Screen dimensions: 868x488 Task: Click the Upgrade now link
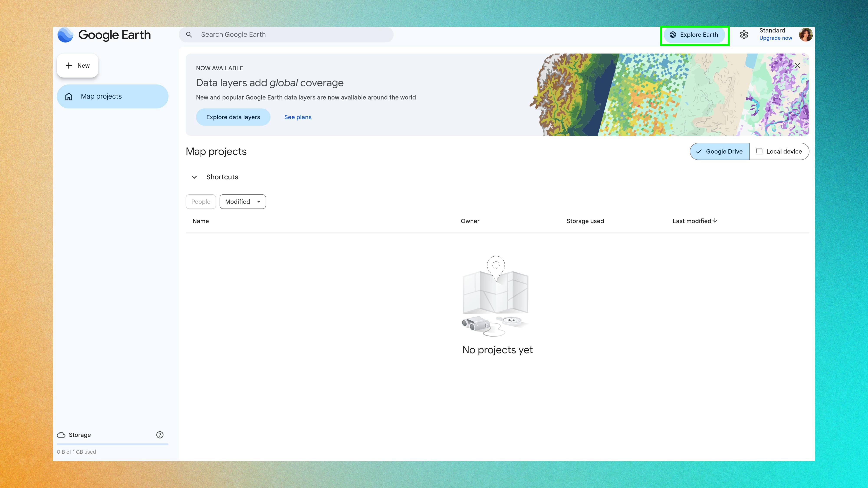[776, 38]
